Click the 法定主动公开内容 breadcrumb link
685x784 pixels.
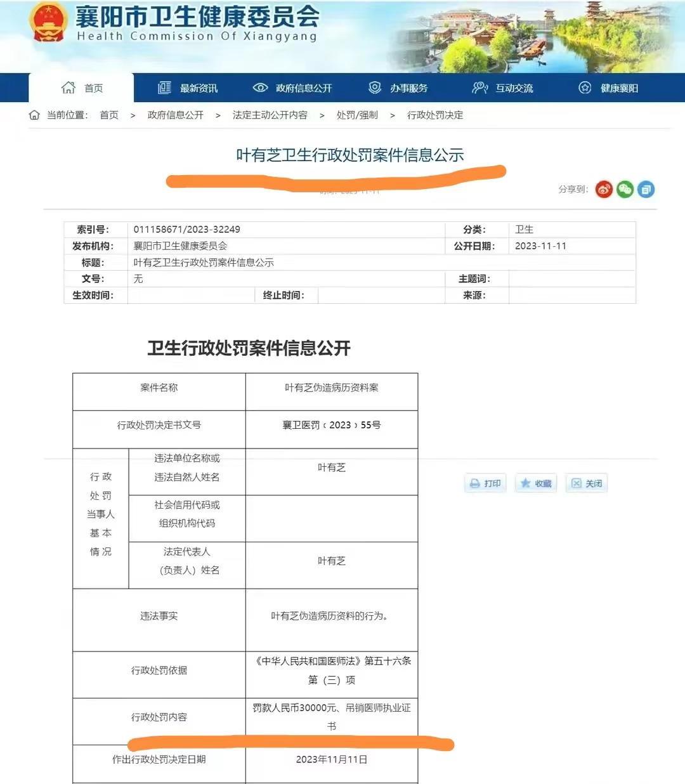point(269,115)
